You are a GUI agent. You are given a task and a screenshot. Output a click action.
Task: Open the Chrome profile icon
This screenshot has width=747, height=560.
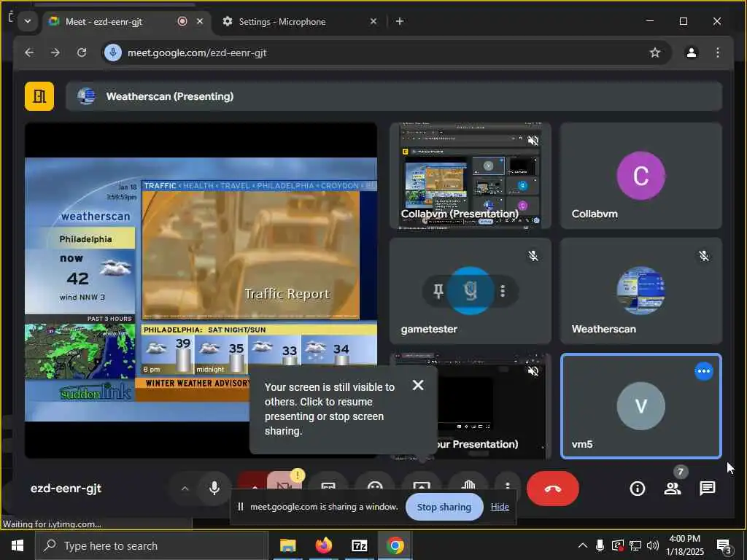point(692,52)
